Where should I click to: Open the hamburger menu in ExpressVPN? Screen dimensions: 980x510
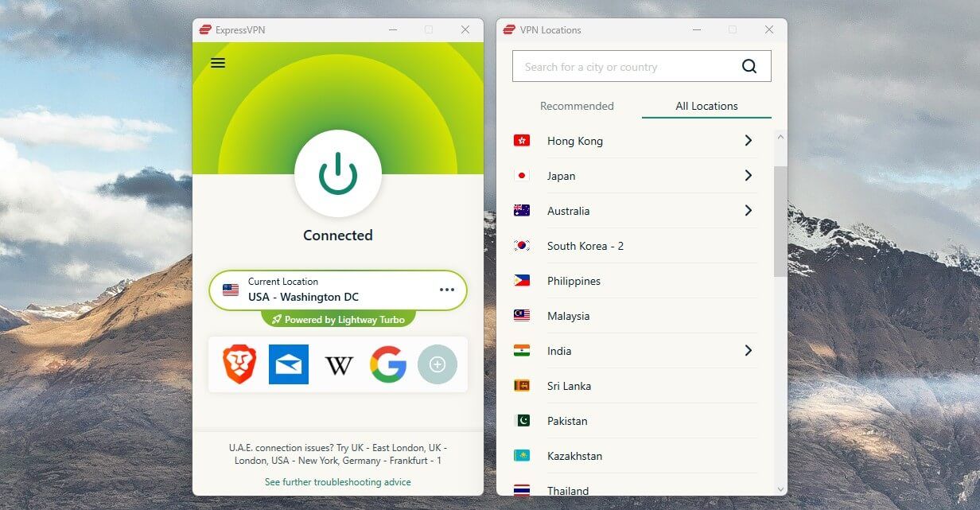pos(218,63)
